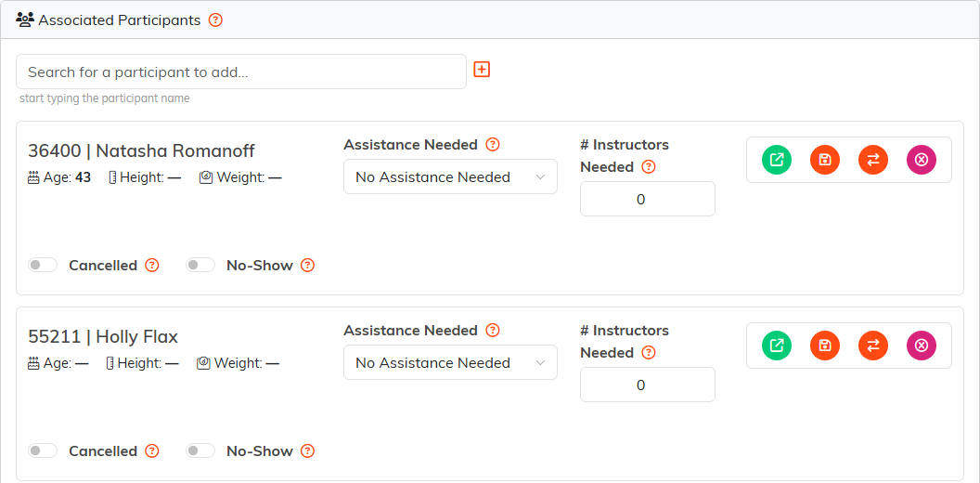Click the Associated Participants heading text
Viewport: 980px width, 483px height.
(x=120, y=20)
